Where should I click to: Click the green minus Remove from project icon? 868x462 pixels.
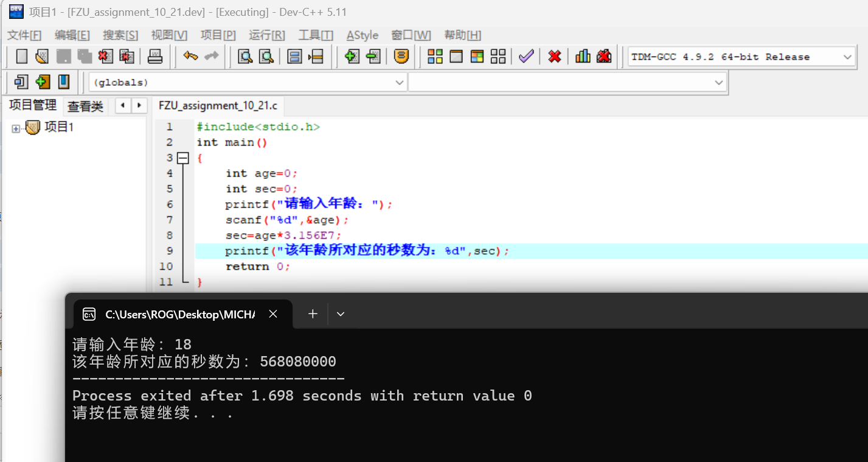coord(373,57)
